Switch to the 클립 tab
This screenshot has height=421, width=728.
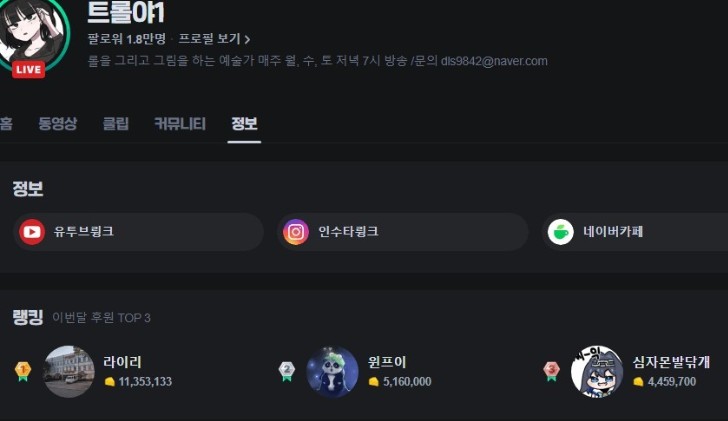click(x=116, y=123)
